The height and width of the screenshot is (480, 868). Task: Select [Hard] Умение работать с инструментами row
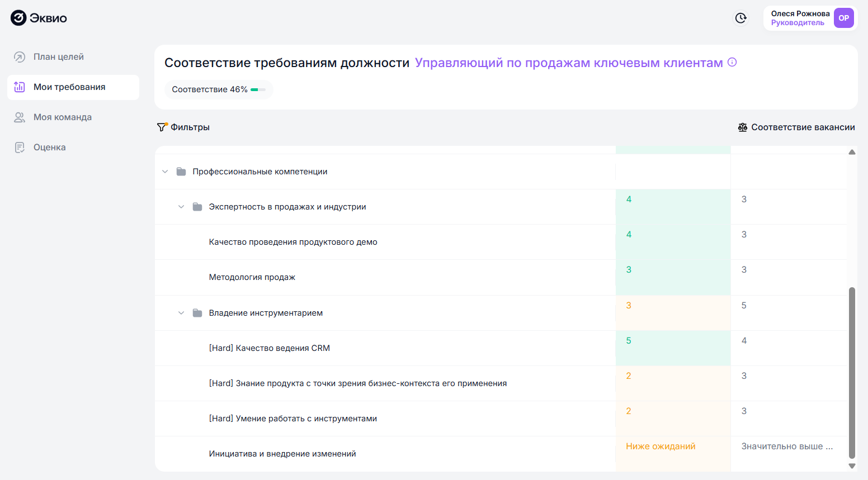point(501,419)
